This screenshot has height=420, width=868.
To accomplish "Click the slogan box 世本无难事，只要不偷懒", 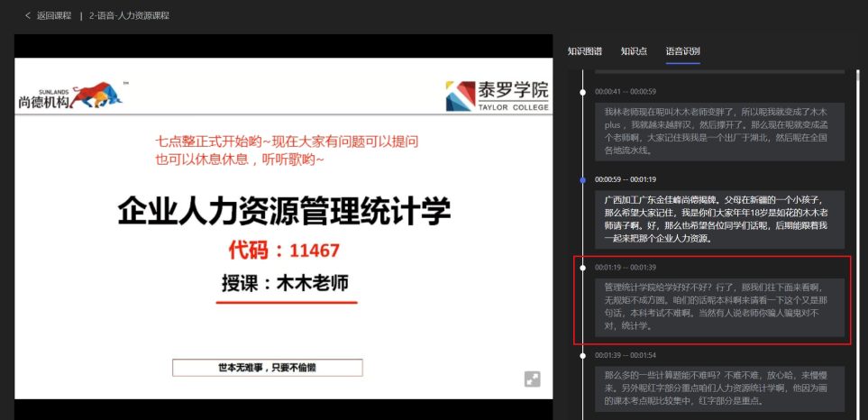I will click(x=268, y=368).
